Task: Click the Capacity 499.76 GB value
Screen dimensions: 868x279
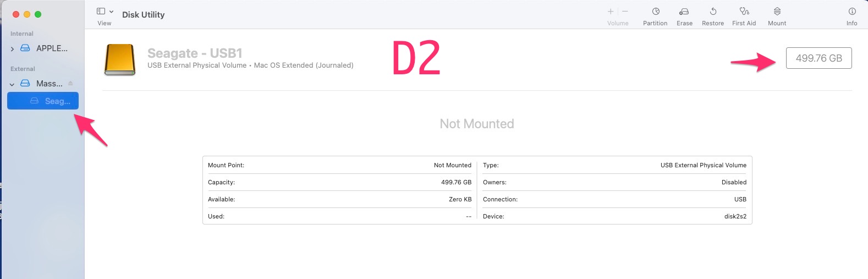Action: [x=456, y=182]
